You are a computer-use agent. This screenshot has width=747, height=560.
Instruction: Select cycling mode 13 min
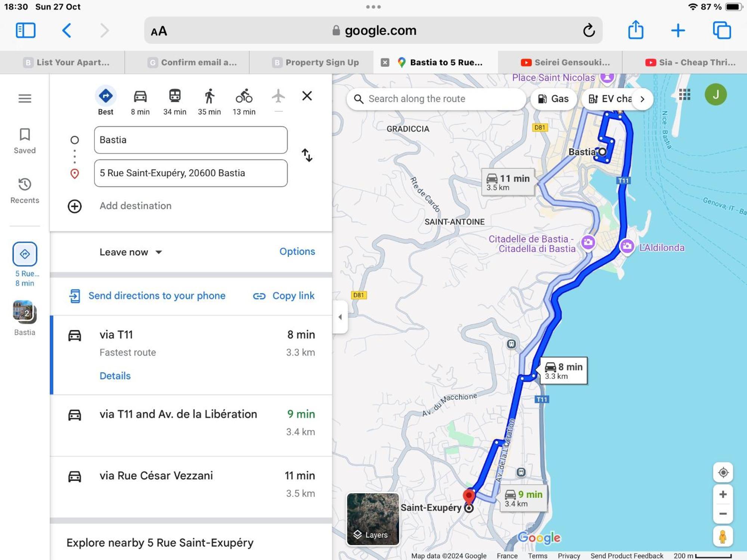244,102
